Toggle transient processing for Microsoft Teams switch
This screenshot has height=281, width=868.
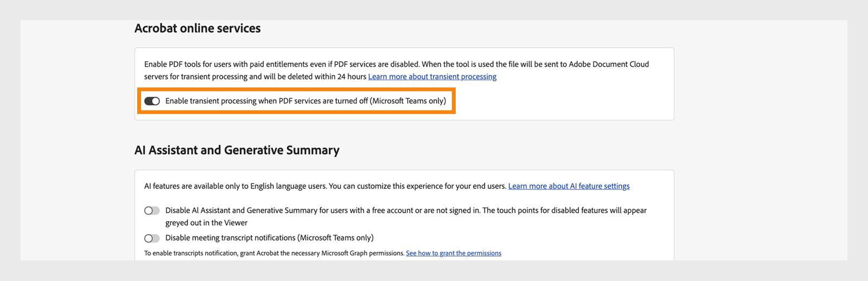(x=152, y=101)
